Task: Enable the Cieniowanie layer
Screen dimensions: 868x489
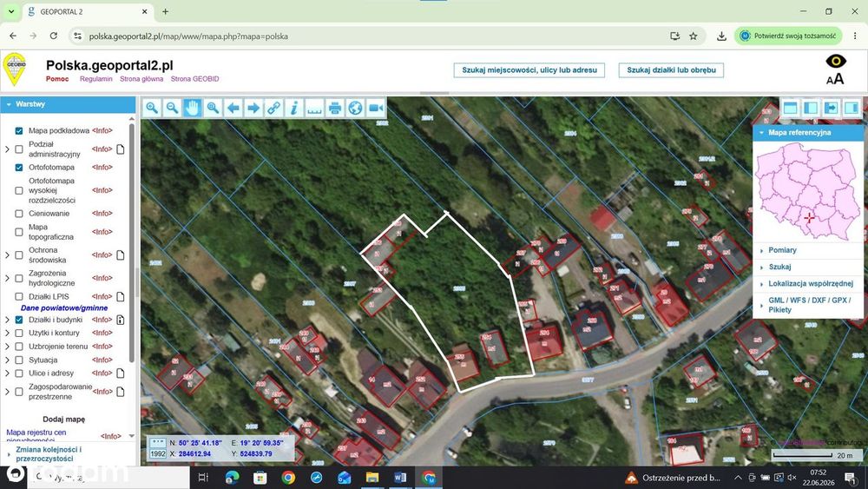Action: point(19,213)
